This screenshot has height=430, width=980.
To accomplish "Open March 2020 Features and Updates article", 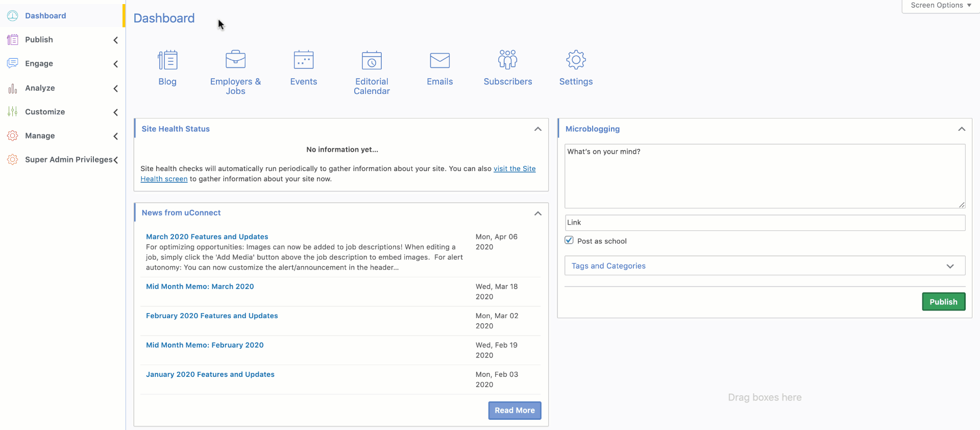I will coord(207,237).
